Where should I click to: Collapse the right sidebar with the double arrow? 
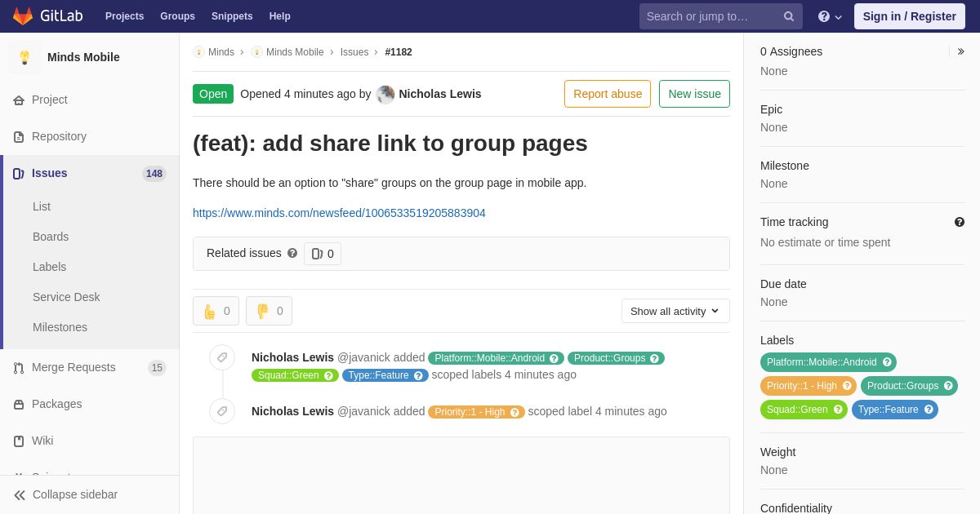(x=960, y=51)
